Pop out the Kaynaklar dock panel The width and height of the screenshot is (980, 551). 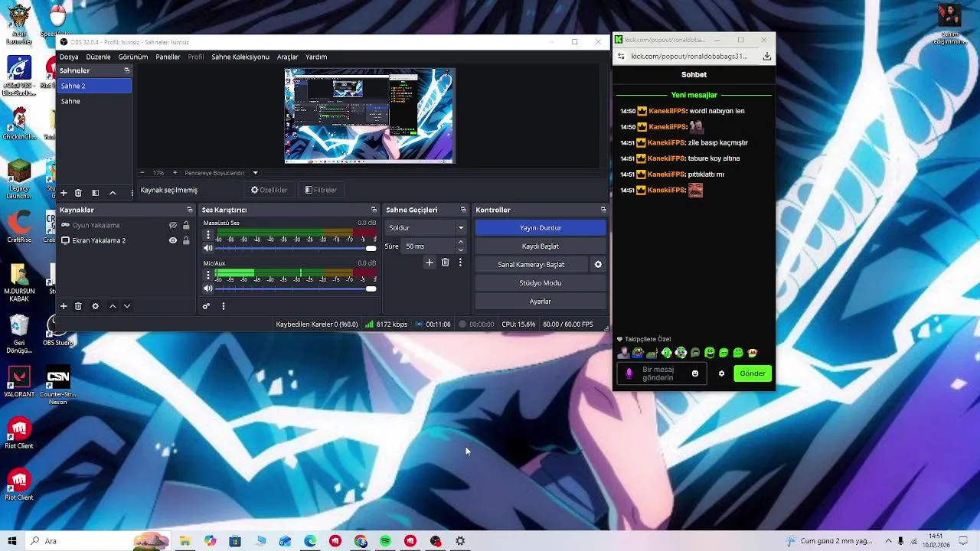click(190, 210)
